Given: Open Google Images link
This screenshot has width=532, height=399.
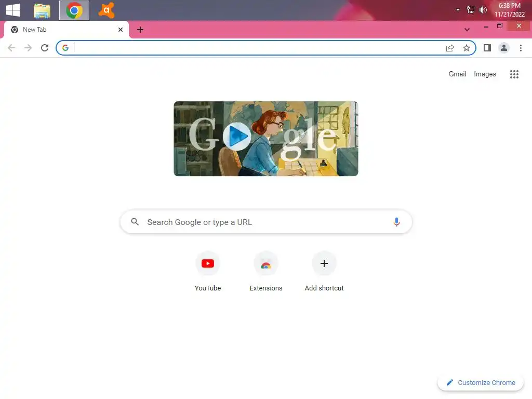Looking at the screenshot, I should coord(485,74).
